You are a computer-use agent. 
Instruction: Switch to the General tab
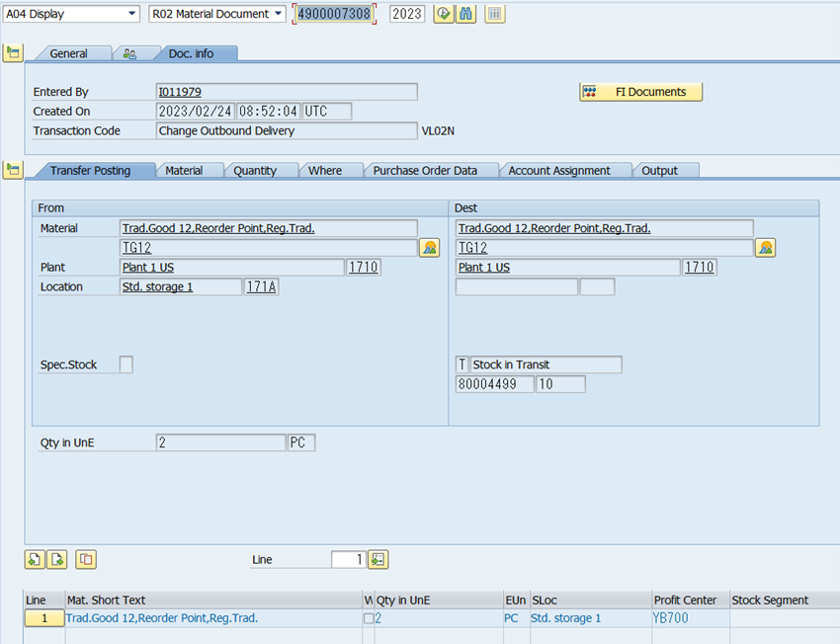click(x=68, y=53)
